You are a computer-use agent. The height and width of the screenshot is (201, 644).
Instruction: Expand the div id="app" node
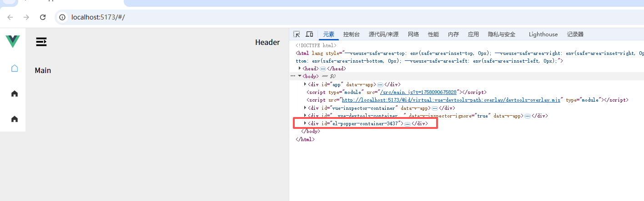click(x=305, y=84)
